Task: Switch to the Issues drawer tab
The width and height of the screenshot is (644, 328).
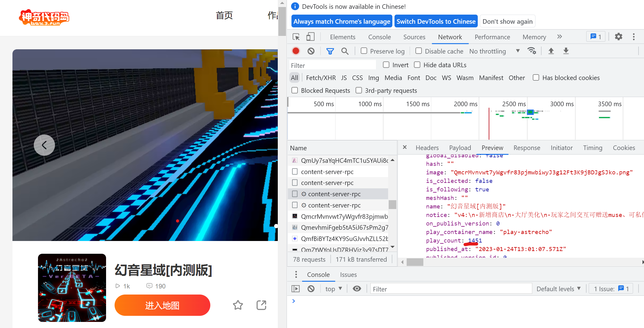Action: 348,275
